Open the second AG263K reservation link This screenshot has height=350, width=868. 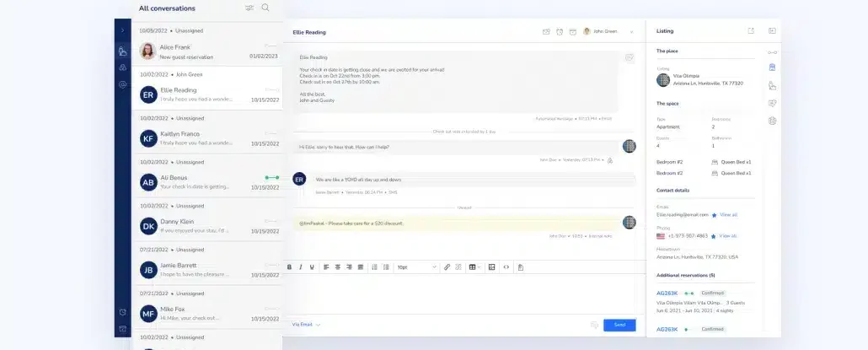[x=667, y=329]
